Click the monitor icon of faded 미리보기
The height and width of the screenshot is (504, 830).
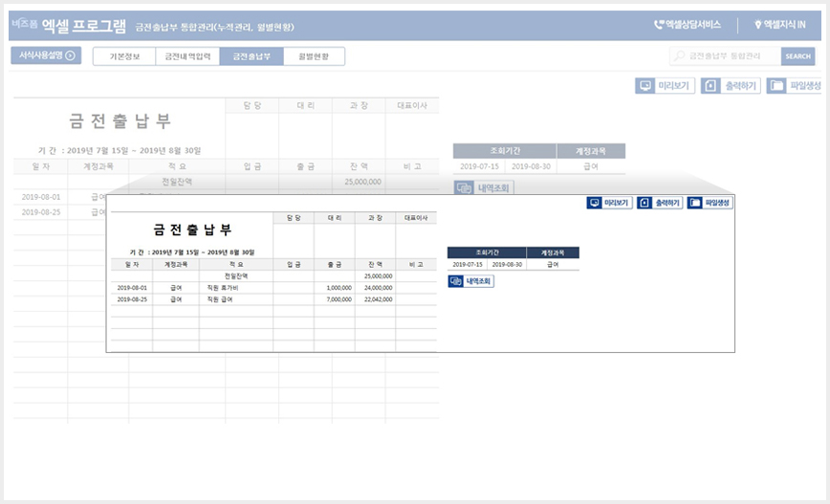click(x=645, y=86)
